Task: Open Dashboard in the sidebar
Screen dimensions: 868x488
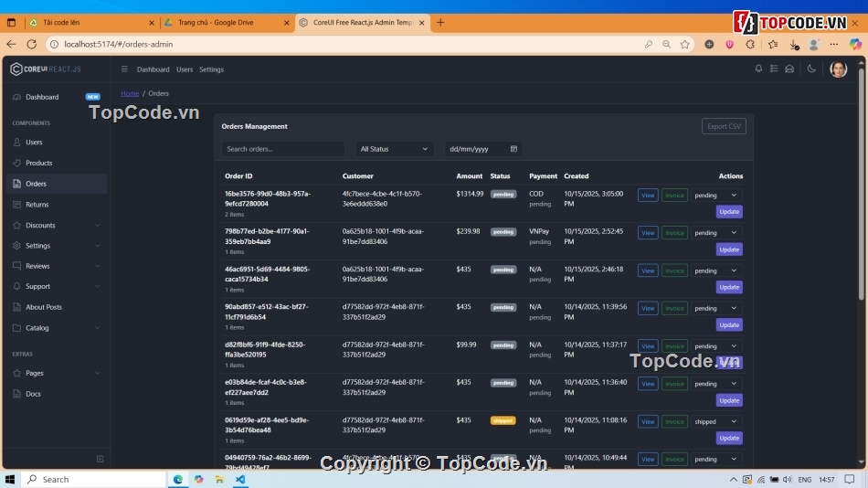Action: [57, 97]
